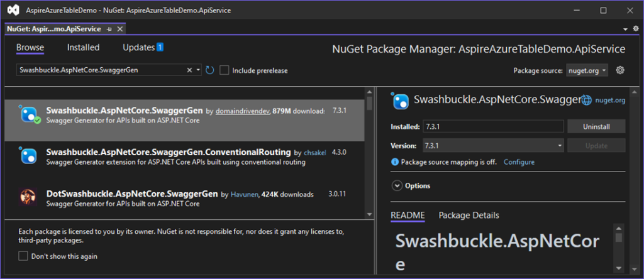
Task: Open package source settings gear
Action: pos(620,70)
